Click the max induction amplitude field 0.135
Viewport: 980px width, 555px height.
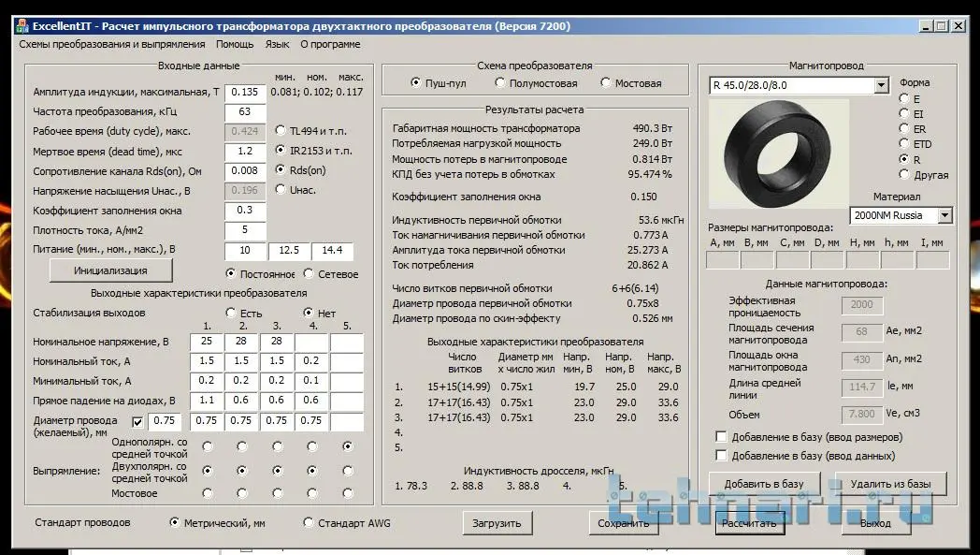coord(245,93)
